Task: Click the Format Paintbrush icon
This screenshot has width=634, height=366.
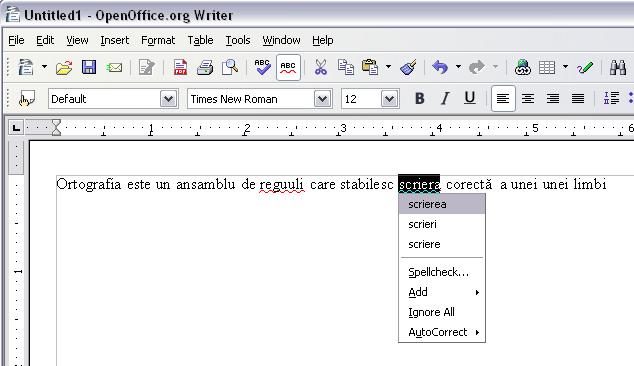Action: pyautogui.click(x=408, y=67)
